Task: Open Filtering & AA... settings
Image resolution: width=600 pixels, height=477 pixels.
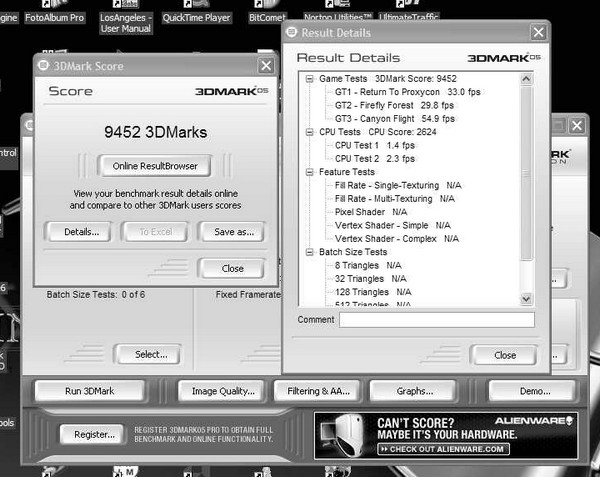Action: click(x=318, y=391)
